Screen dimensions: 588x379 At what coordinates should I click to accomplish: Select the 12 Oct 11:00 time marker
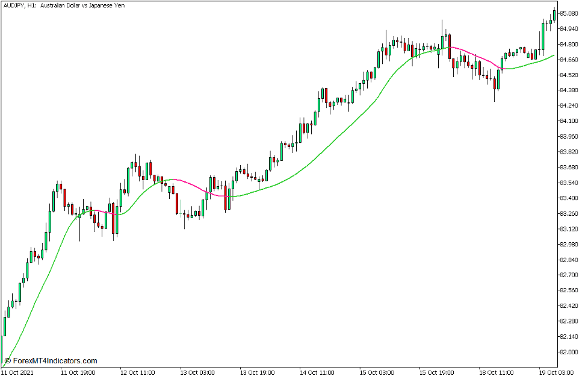137,372
